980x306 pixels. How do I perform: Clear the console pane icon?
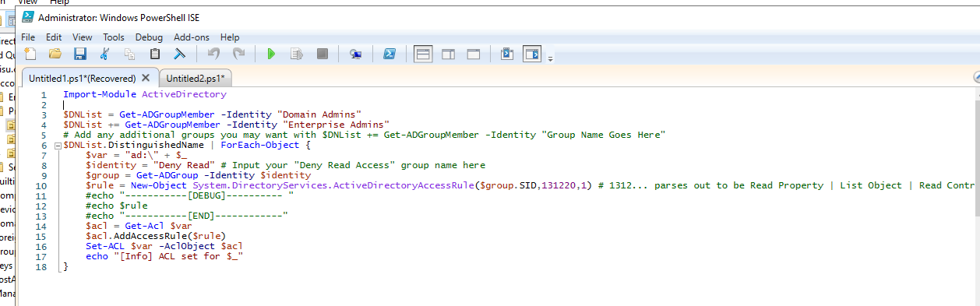179,54
